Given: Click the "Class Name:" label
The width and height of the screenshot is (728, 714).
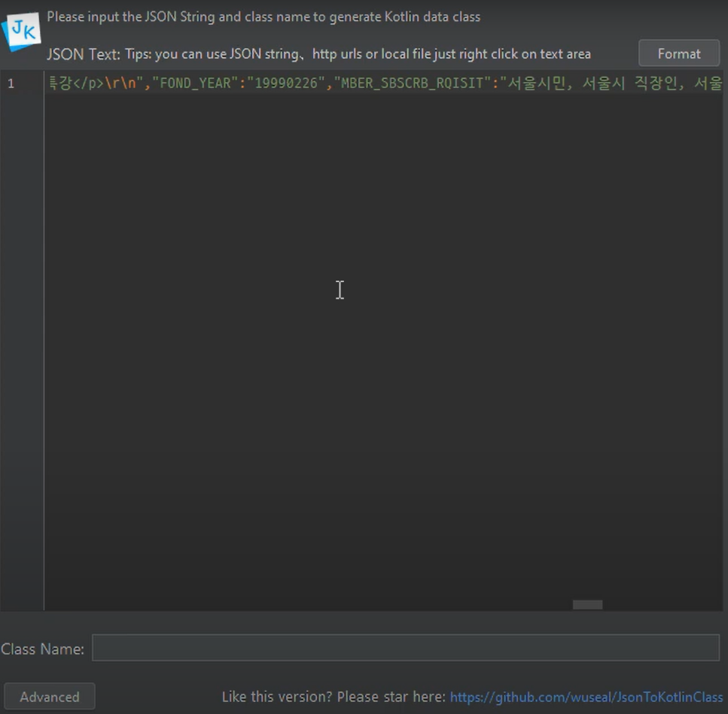Looking at the screenshot, I should point(42,649).
